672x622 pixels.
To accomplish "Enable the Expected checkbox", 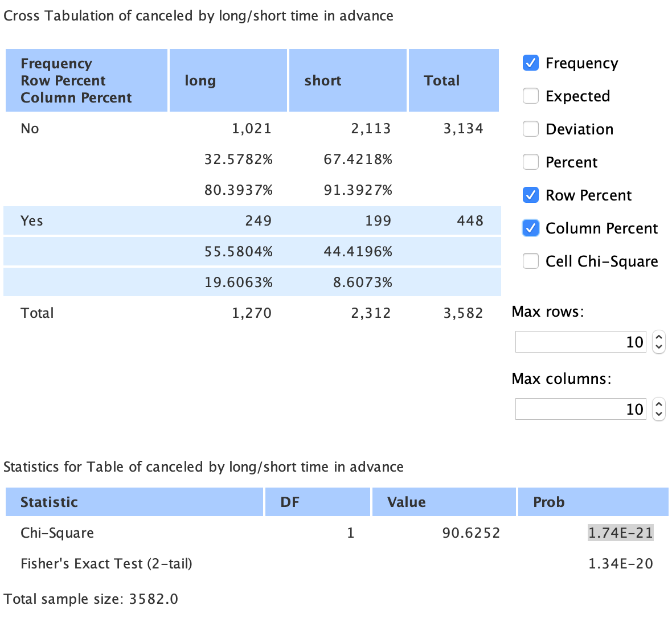I will pyautogui.click(x=530, y=96).
